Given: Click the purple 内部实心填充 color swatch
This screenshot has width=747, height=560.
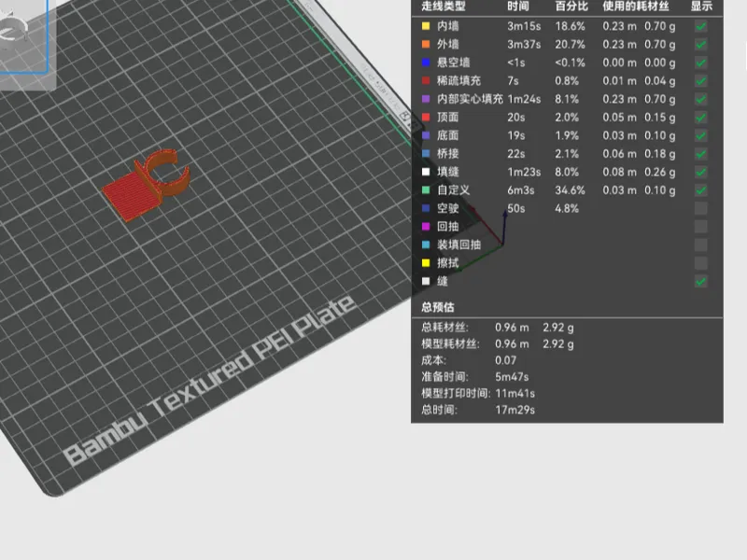Looking at the screenshot, I should [x=426, y=99].
